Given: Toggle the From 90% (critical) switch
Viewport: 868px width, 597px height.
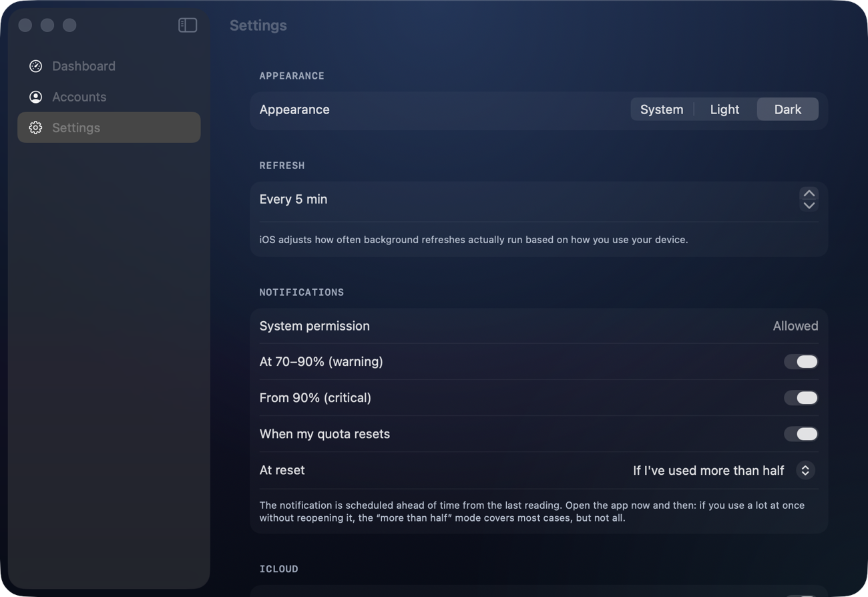Looking at the screenshot, I should (801, 398).
